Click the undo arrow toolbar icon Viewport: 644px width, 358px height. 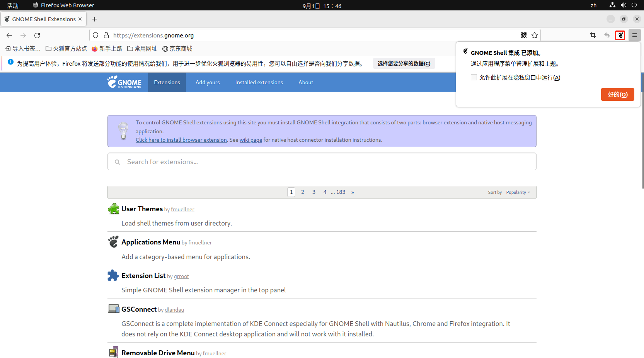(x=607, y=35)
